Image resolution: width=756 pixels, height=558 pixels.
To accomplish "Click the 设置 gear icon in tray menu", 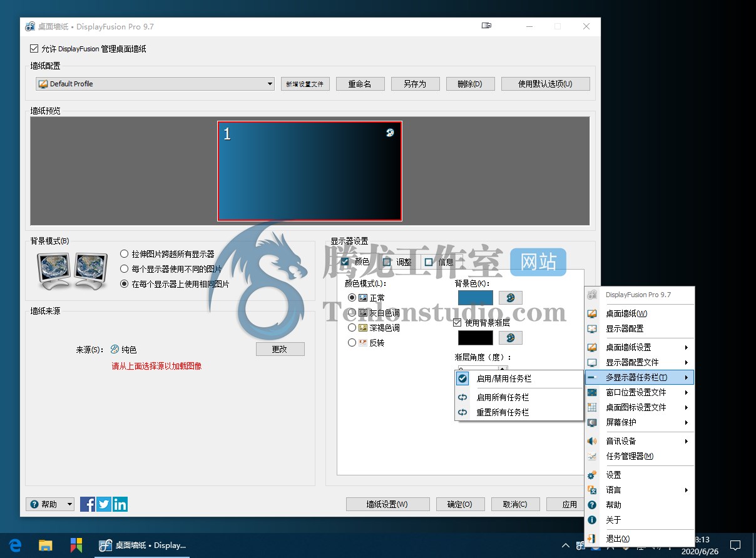I will coord(592,475).
